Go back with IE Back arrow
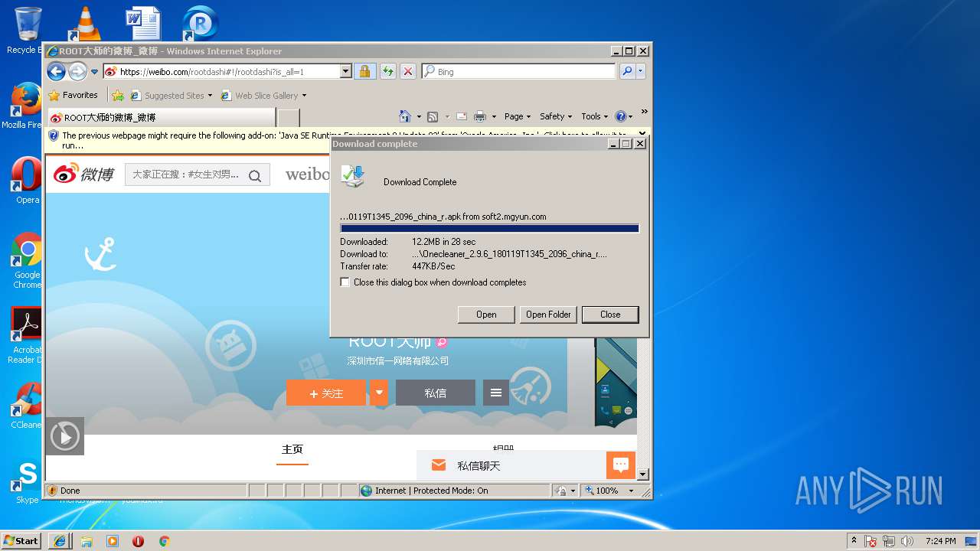The height and width of the screenshot is (551, 980). tap(56, 71)
